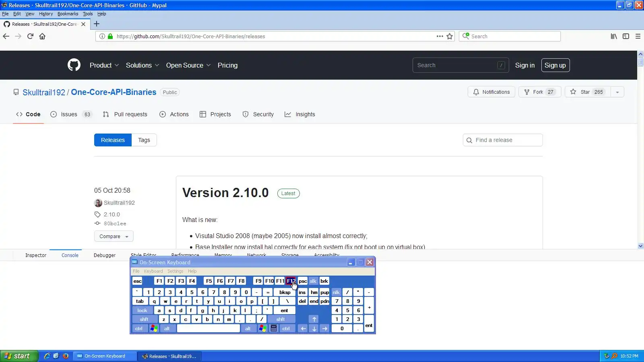Screen dimensions: 644x362
Task: Toggle the nlk num lock key
Action: 336,292
